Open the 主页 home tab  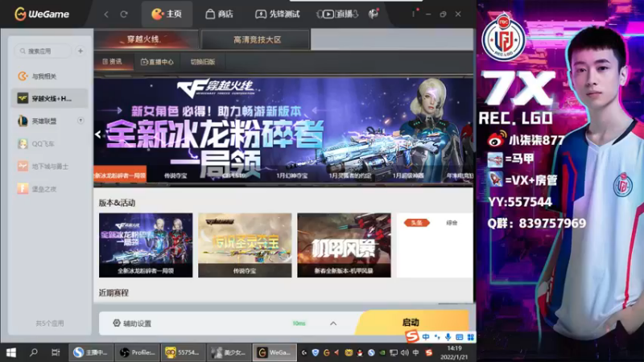coord(167,14)
